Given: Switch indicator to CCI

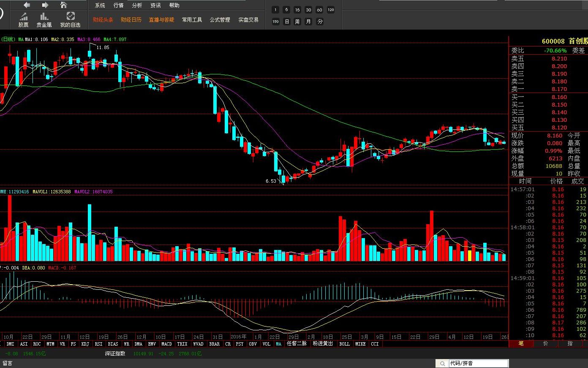Looking at the screenshot, I should 375,344.
